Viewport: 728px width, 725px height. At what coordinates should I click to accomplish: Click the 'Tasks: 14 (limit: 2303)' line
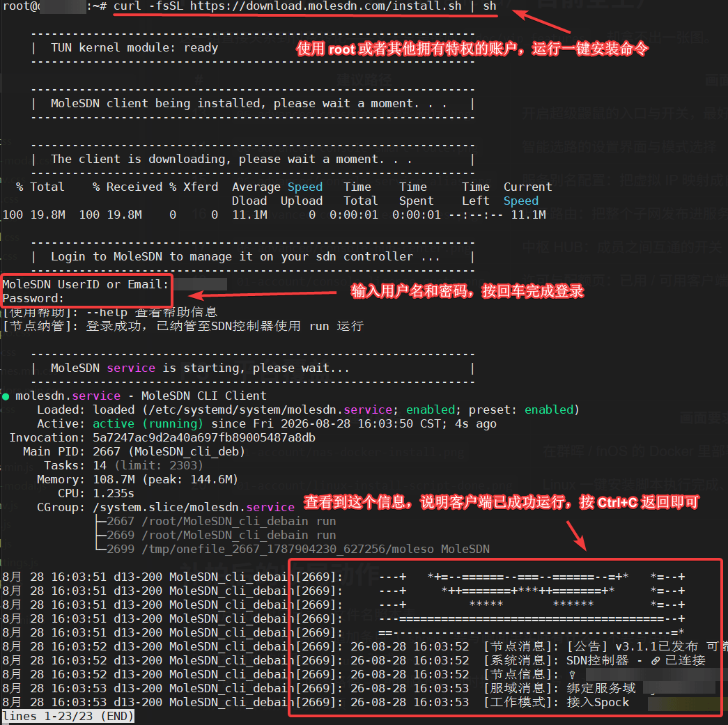pyautogui.click(x=123, y=465)
